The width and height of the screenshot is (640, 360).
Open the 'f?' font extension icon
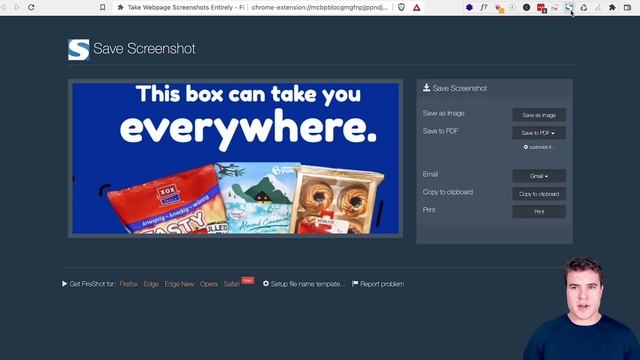[x=484, y=7]
